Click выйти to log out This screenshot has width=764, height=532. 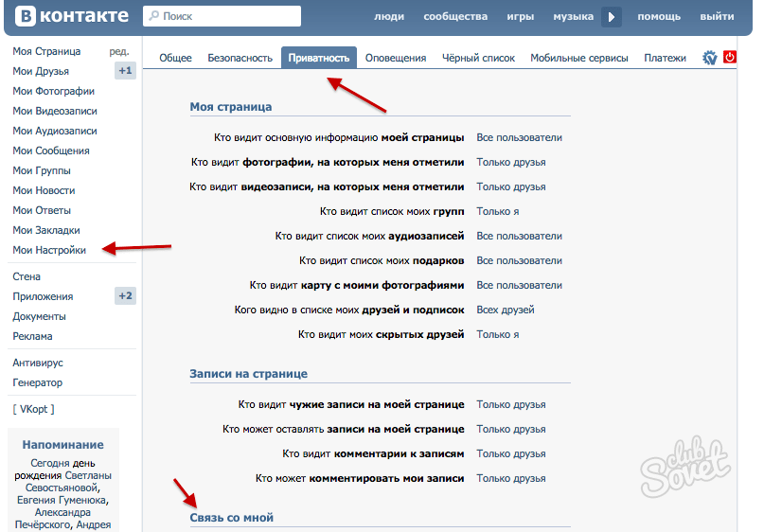point(716,17)
